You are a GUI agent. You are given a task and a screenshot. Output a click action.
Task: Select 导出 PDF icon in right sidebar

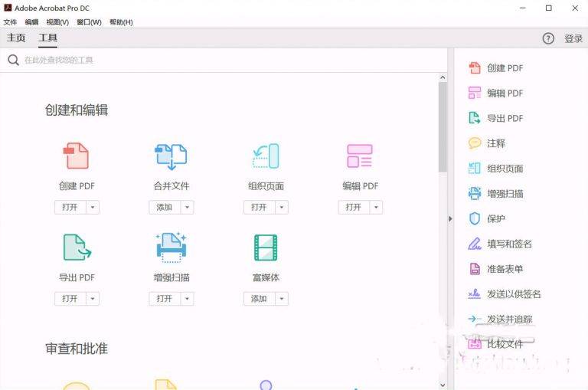point(475,118)
